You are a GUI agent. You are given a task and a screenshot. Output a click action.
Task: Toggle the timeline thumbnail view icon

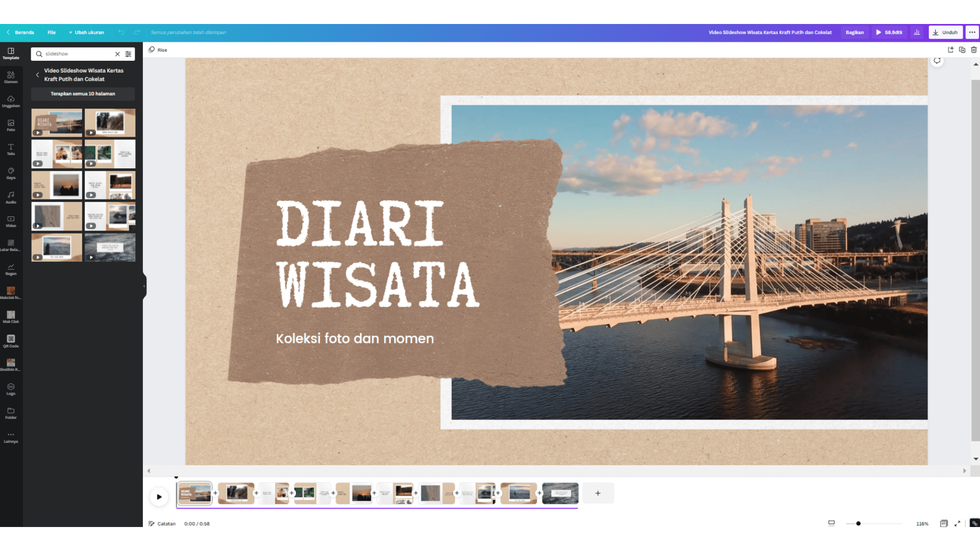(x=831, y=523)
